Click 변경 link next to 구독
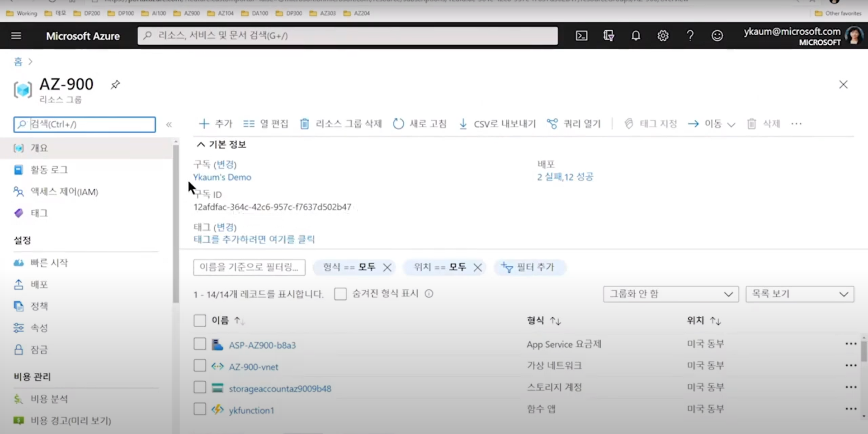Screen dimensions: 868x434 (x=225, y=165)
